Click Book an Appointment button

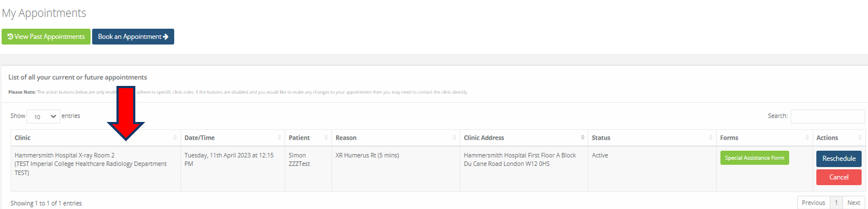[x=133, y=37]
